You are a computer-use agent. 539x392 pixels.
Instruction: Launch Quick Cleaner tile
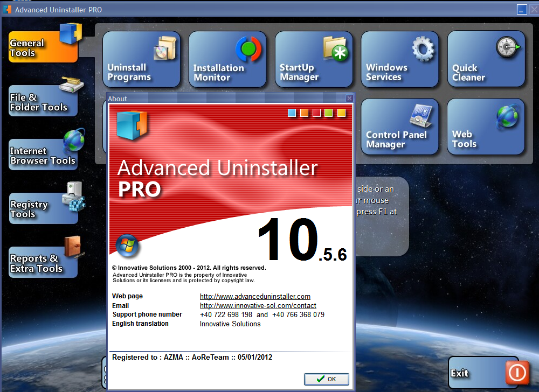486,59
